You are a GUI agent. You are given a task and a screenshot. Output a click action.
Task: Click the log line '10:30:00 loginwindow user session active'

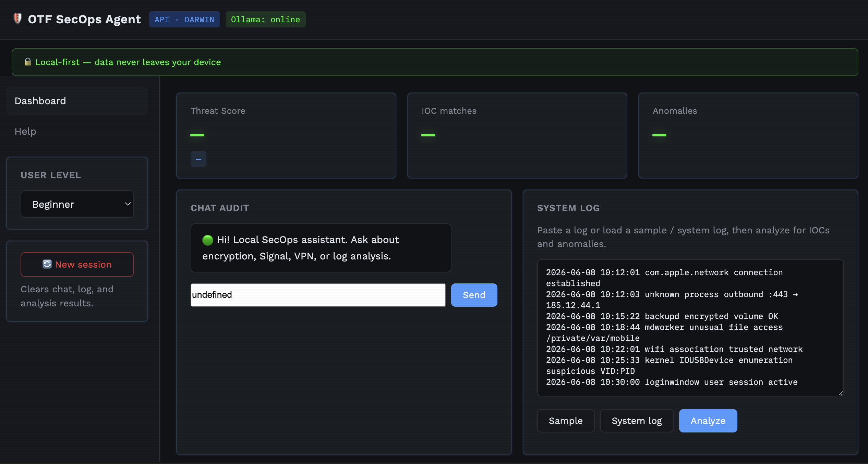click(672, 382)
